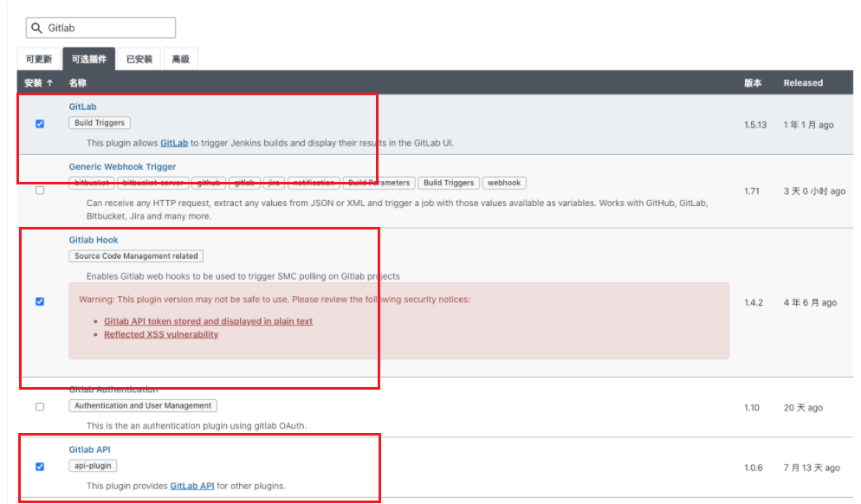Open the Reflected XSS vulnerability notice
861x504 pixels.
160,334
